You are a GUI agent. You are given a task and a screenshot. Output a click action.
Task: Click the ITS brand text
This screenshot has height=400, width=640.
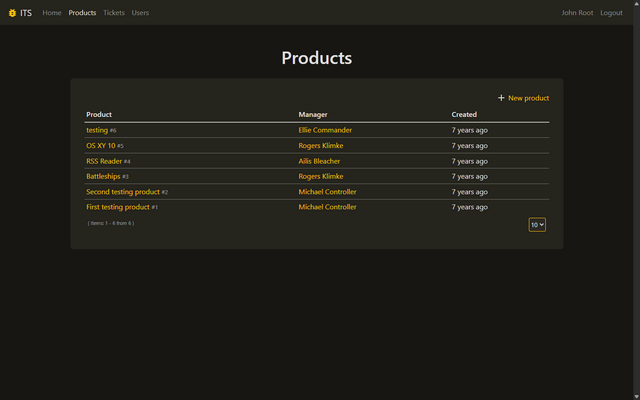click(x=26, y=13)
